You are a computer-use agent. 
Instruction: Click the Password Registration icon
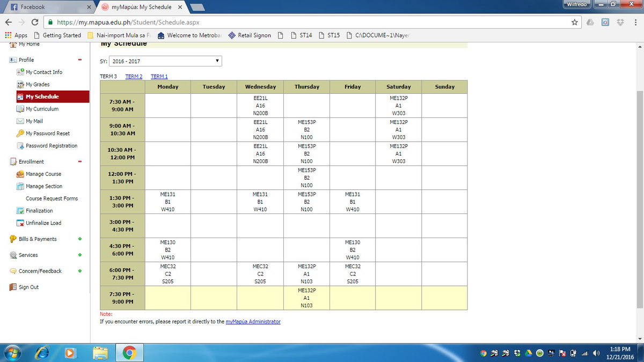click(x=21, y=146)
